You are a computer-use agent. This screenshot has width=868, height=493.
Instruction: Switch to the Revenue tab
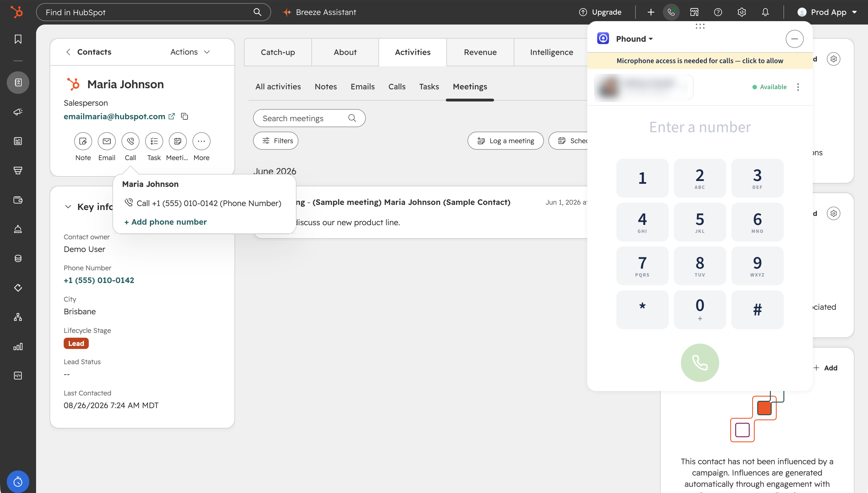480,52
